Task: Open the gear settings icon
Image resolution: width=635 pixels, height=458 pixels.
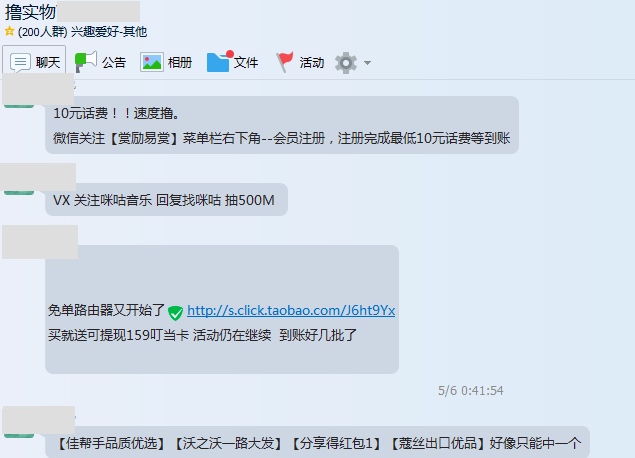Action: (346, 63)
